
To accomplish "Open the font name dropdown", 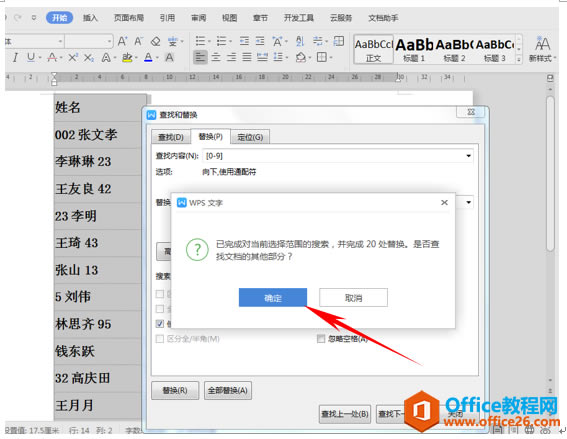I will tap(60, 42).
